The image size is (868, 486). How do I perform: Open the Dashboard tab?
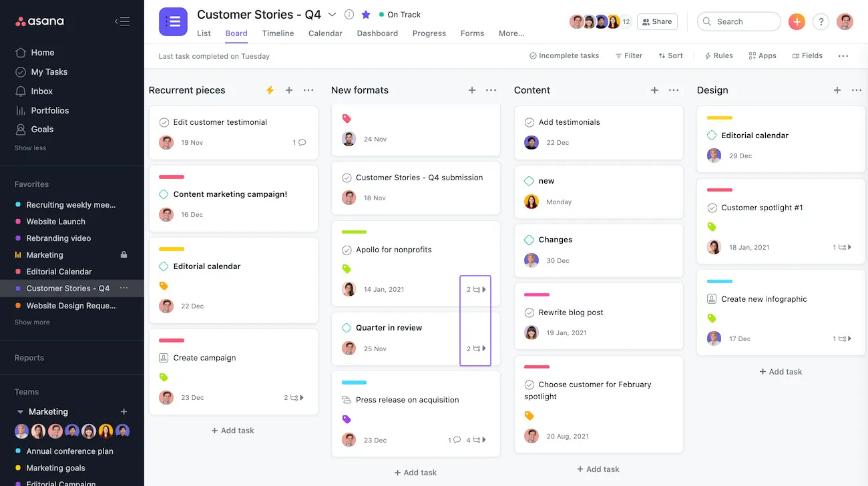tap(377, 33)
